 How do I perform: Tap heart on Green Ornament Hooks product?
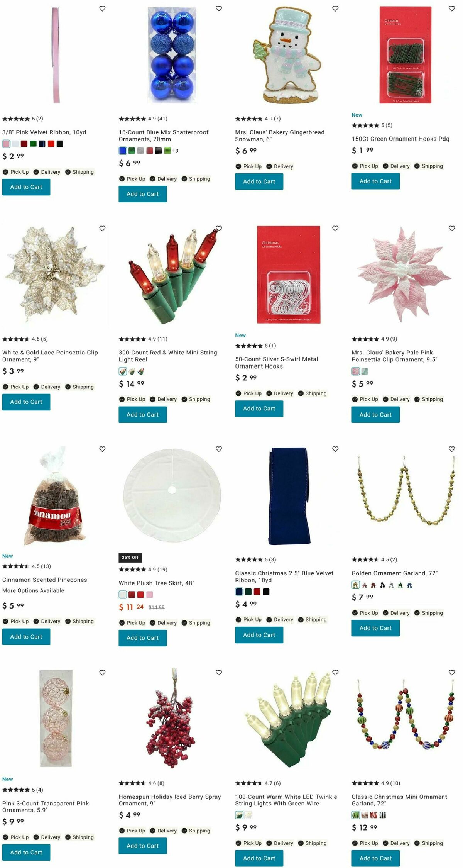pos(452,8)
